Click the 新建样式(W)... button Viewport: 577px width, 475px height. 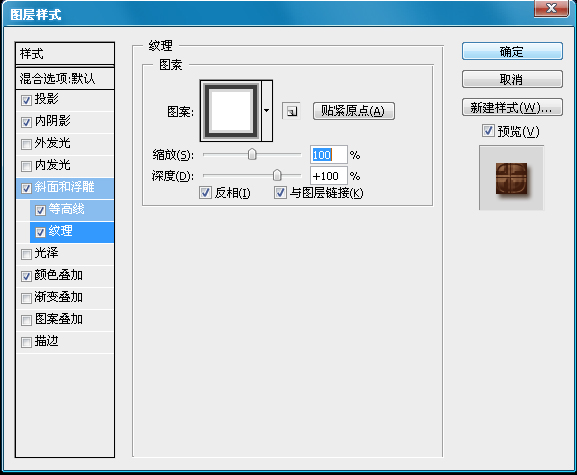512,107
